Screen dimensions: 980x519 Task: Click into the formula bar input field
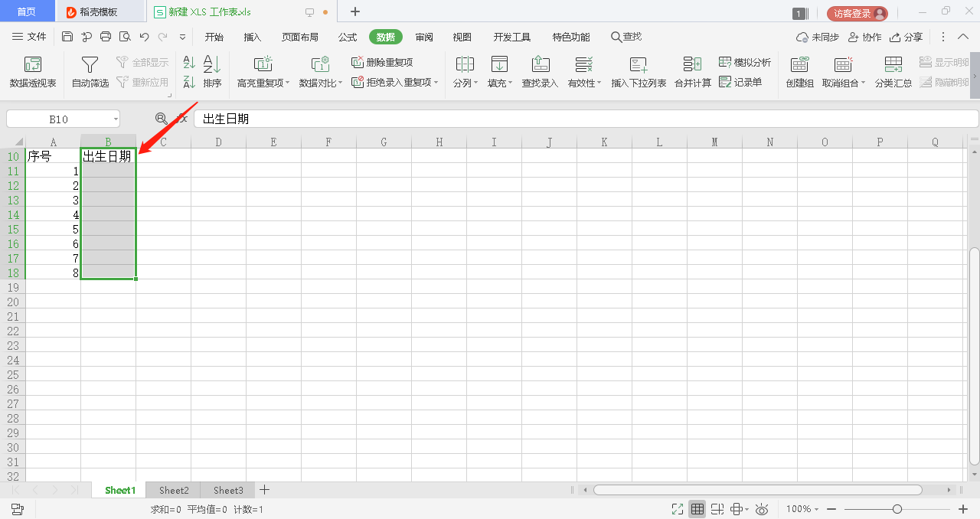coord(582,119)
